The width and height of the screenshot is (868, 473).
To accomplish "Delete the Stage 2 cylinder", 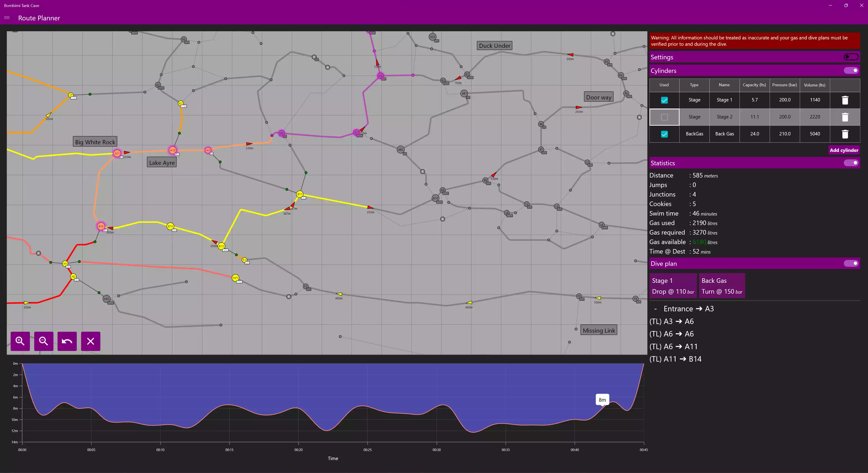I will point(845,117).
